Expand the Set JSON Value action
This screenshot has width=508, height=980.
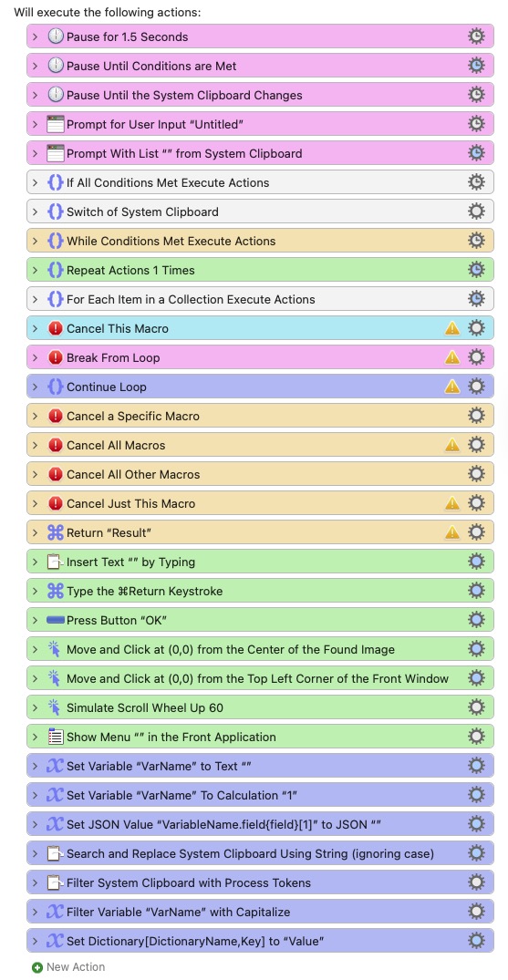(x=36, y=824)
